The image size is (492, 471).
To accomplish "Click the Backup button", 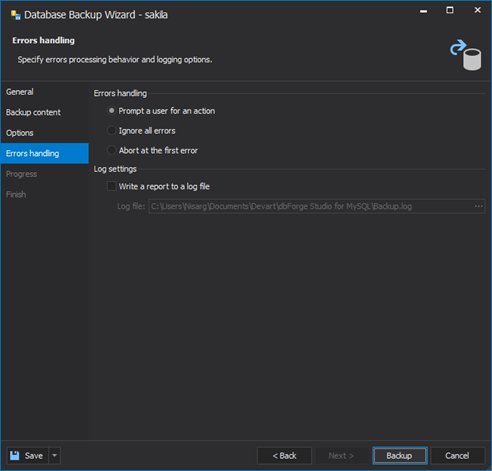I will (x=400, y=455).
